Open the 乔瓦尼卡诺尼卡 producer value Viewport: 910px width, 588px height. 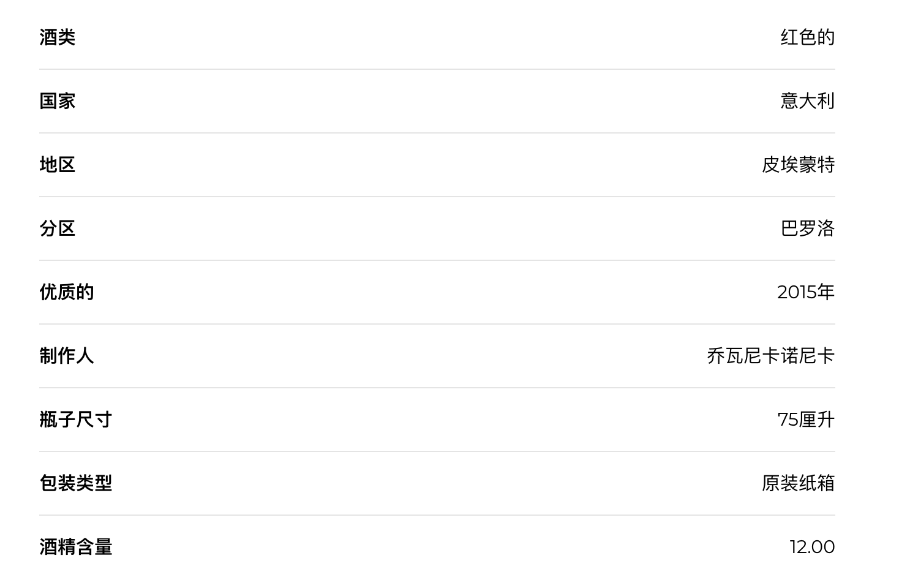tap(770, 356)
